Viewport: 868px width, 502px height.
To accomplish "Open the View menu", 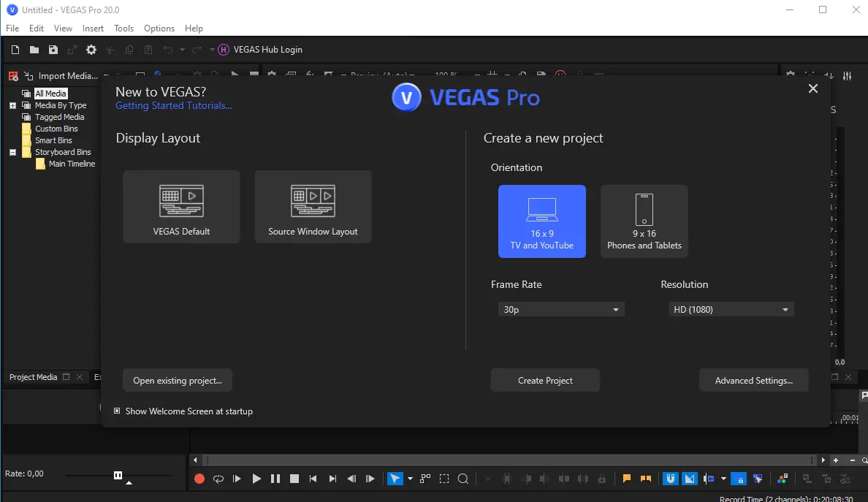I will tap(63, 28).
